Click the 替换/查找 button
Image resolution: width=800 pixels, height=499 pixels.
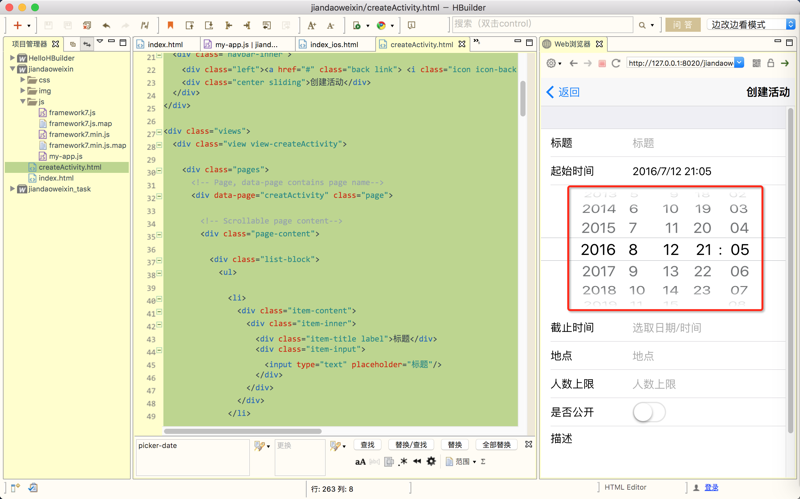(x=411, y=445)
